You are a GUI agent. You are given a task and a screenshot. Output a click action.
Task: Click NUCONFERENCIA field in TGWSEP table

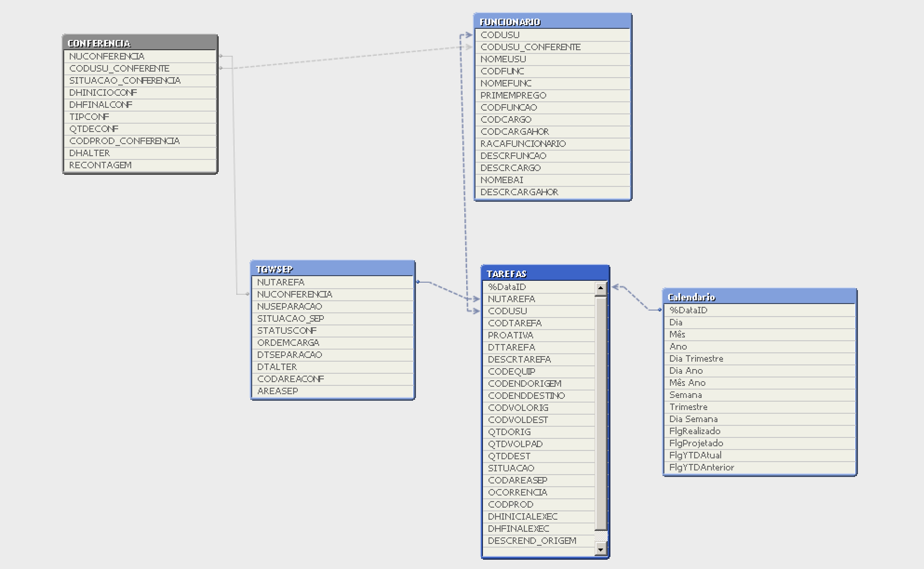click(295, 294)
